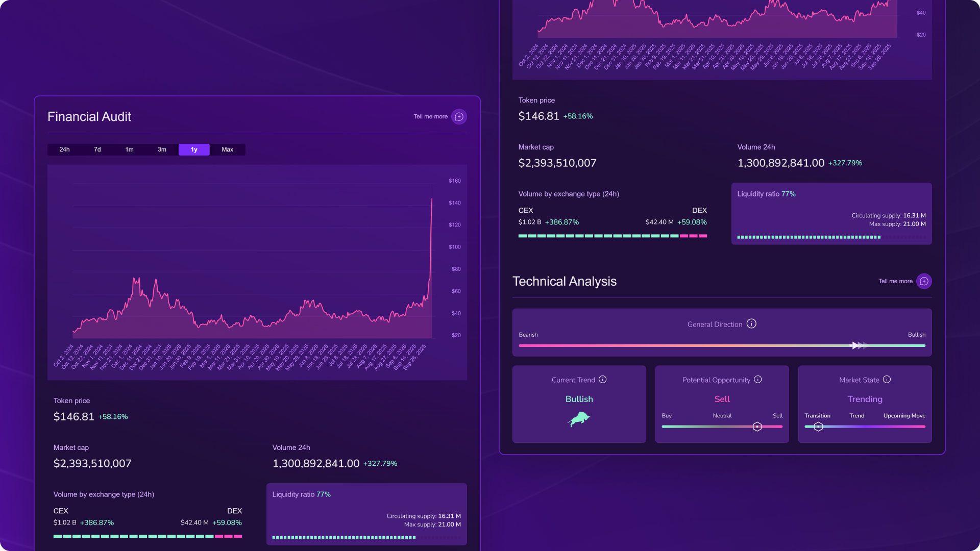Open General Direction info icon
This screenshot has width=980, height=551.
point(751,324)
